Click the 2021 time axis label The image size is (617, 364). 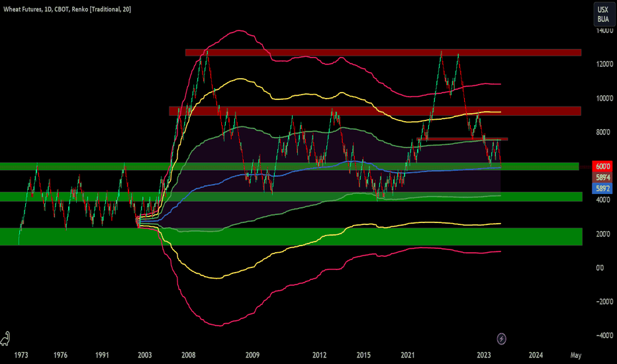click(x=408, y=355)
